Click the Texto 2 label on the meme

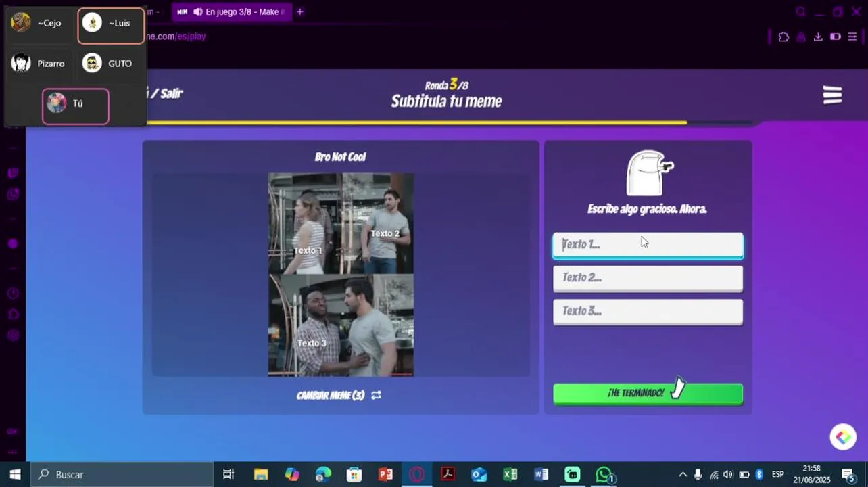click(385, 233)
